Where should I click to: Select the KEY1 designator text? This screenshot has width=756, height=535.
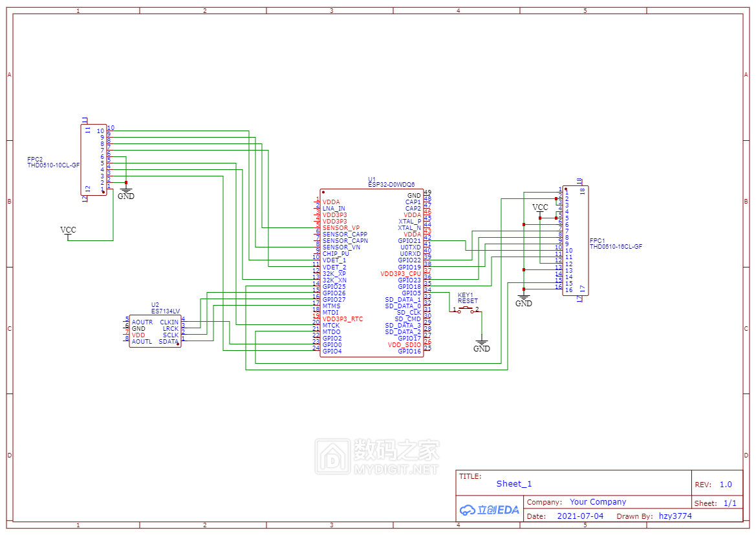click(x=465, y=295)
